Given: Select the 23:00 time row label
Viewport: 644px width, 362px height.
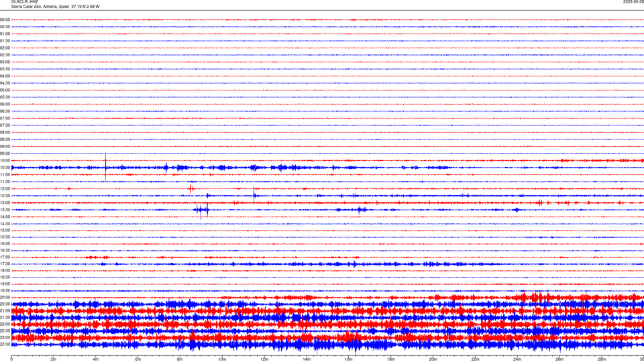Looking at the screenshot, I should tap(5, 337).
